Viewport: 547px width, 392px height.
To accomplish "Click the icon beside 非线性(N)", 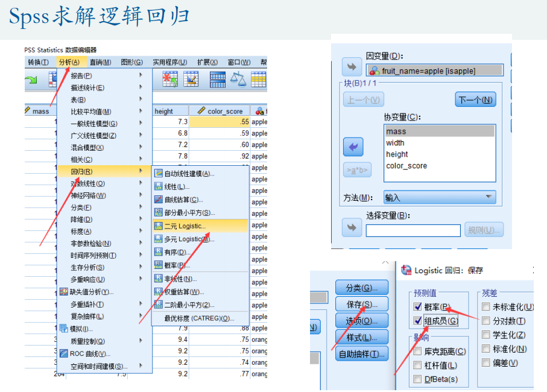I will pos(159,279).
